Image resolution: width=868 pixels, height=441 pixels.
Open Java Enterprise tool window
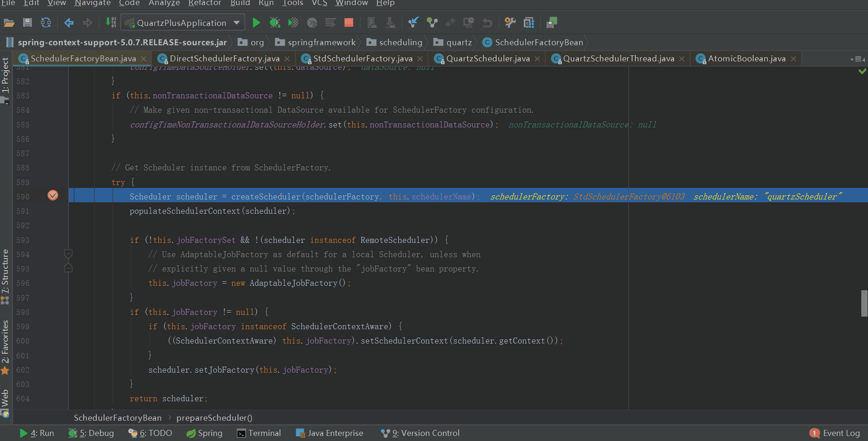[x=330, y=433]
